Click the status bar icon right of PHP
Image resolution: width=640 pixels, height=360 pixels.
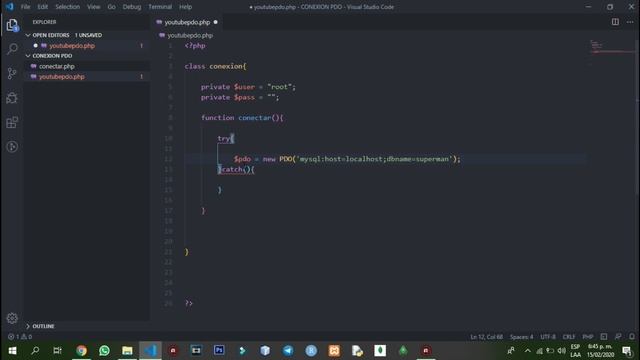click(x=604, y=337)
